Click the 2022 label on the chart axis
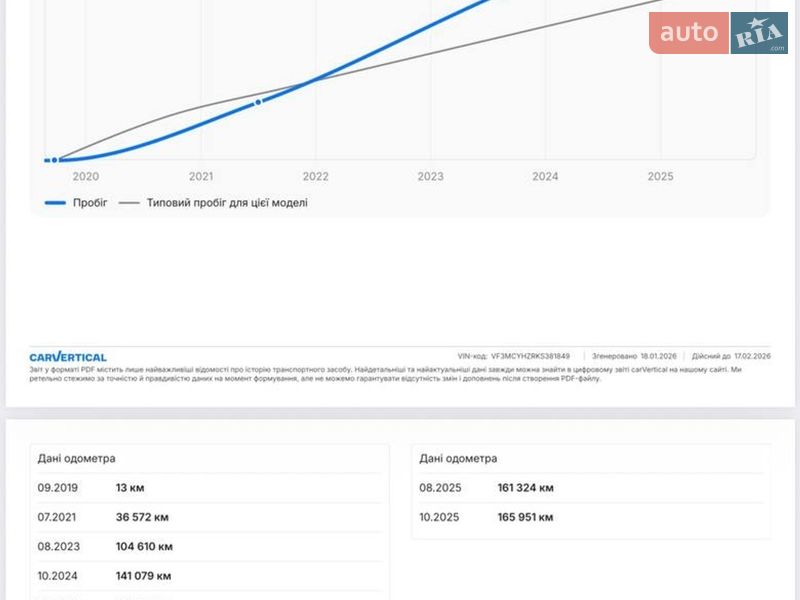Screen dimensions: 800x600 315,177
